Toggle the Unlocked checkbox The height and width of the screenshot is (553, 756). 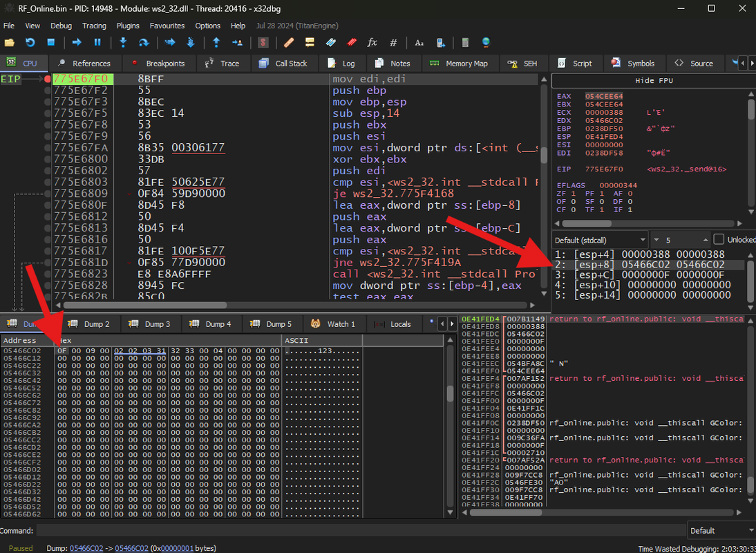coord(719,239)
